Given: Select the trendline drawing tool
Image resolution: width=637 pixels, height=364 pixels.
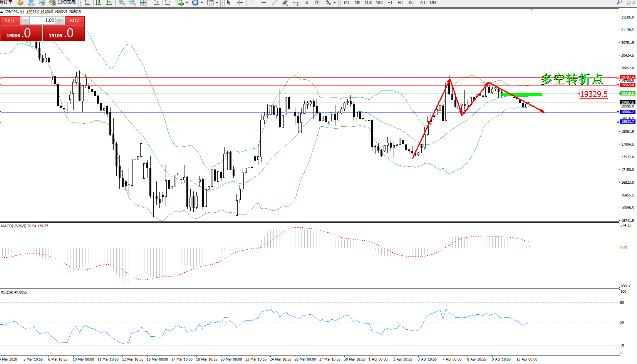Looking at the screenshot, I should 274,3.
